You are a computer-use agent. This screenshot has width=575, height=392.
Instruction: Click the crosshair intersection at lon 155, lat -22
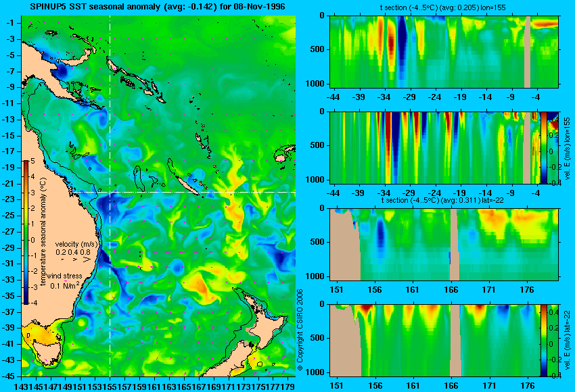(110, 192)
